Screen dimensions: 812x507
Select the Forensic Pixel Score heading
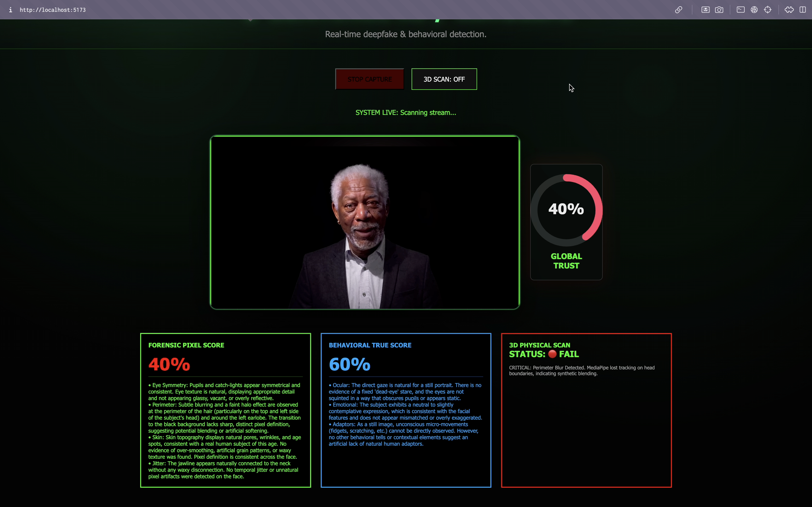(x=186, y=345)
